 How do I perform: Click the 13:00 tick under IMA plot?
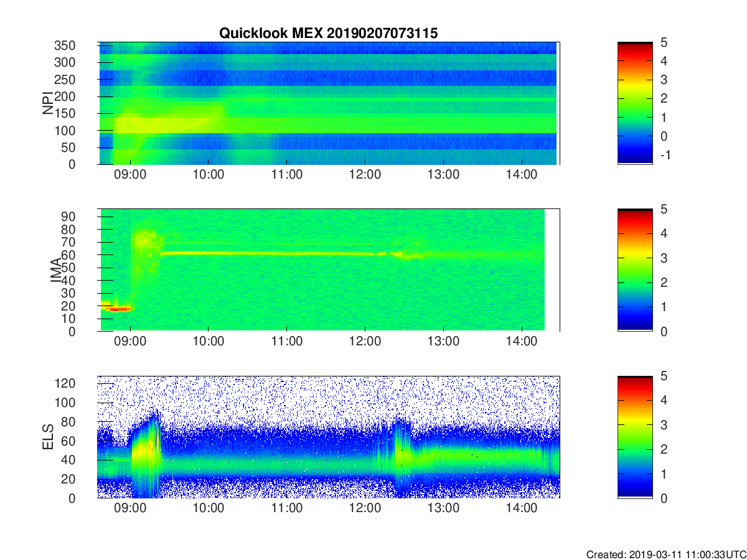click(443, 341)
